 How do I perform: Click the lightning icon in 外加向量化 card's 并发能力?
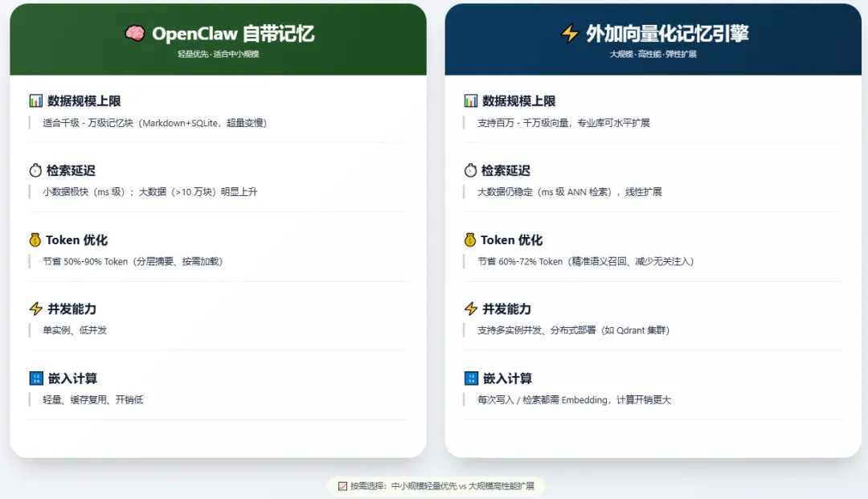[x=471, y=309]
